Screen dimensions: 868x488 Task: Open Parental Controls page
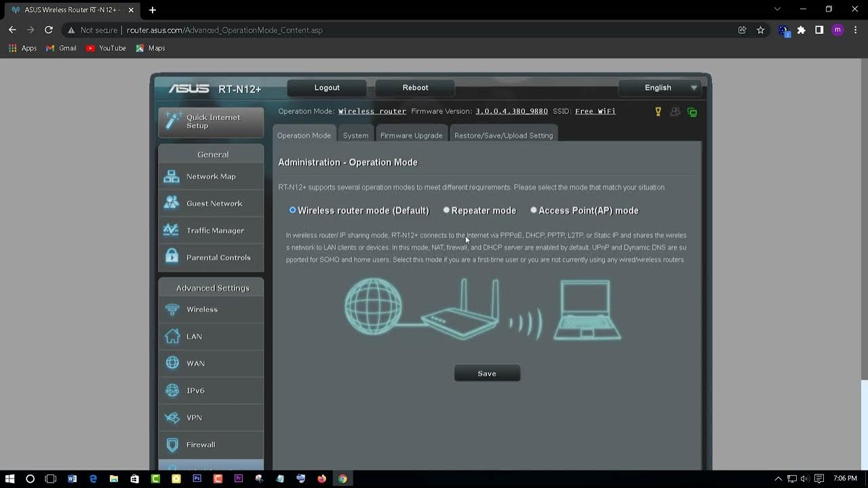tap(211, 258)
